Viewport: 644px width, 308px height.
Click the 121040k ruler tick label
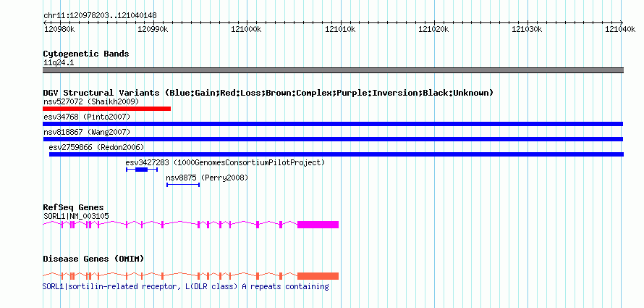620,29
